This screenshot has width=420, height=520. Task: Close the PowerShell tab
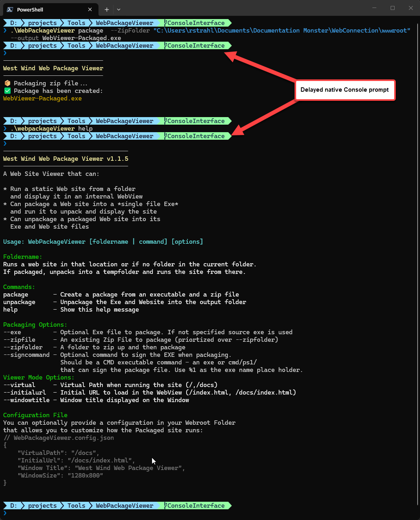pyautogui.click(x=90, y=10)
